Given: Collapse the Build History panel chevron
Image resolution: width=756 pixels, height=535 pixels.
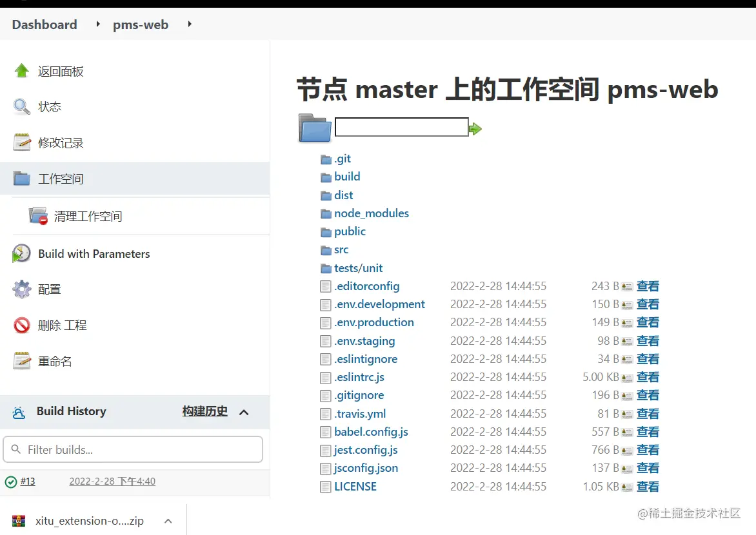Looking at the screenshot, I should [x=244, y=412].
